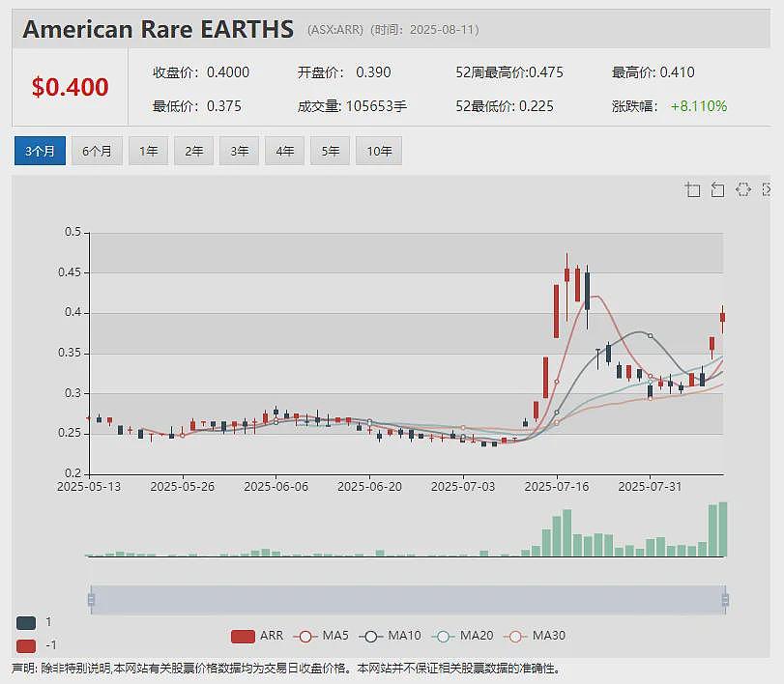The width and height of the screenshot is (784, 684).
Task: Click the restore chart icon
Action: [743, 190]
